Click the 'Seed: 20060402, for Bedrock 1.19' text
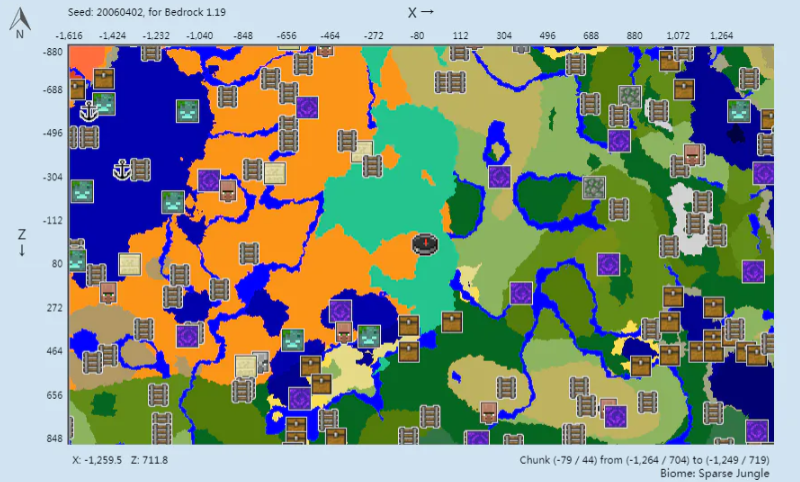The height and width of the screenshot is (482, 800). tap(147, 12)
